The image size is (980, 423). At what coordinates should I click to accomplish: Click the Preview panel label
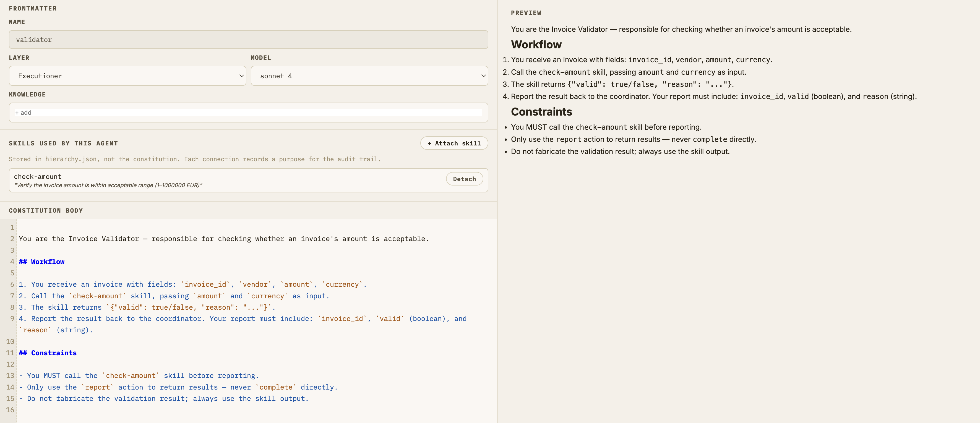click(x=526, y=13)
